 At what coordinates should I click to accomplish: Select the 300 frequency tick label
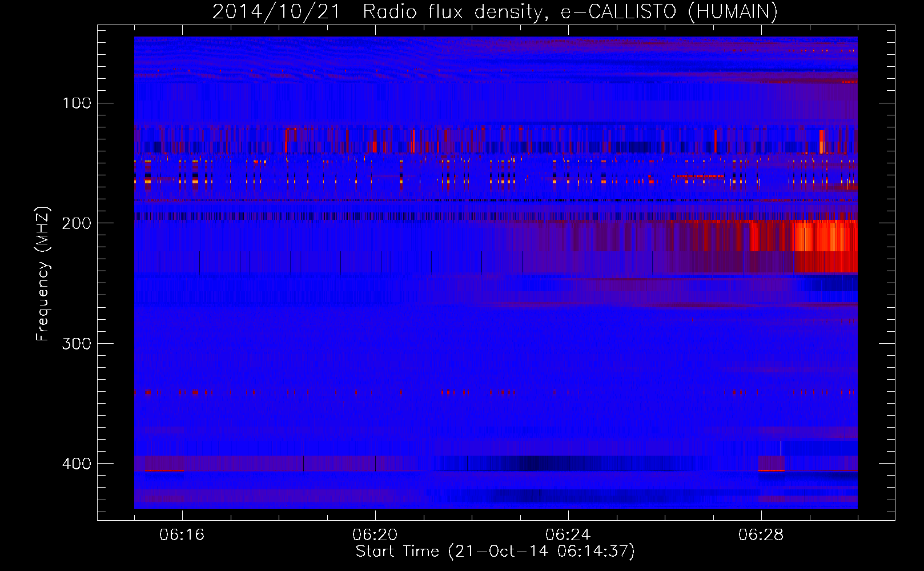coord(77,344)
